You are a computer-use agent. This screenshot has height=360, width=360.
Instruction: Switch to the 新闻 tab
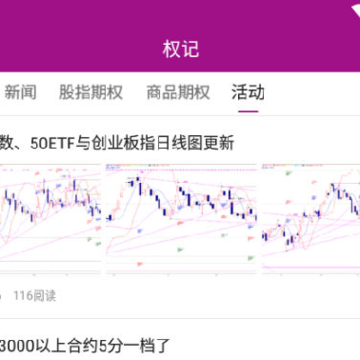click(x=20, y=92)
